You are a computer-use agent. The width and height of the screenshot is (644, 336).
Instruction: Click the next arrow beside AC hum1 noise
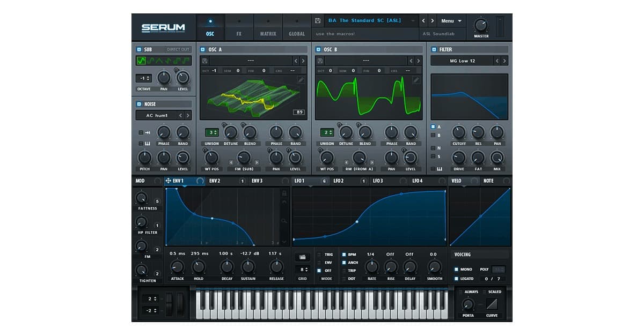coord(189,115)
